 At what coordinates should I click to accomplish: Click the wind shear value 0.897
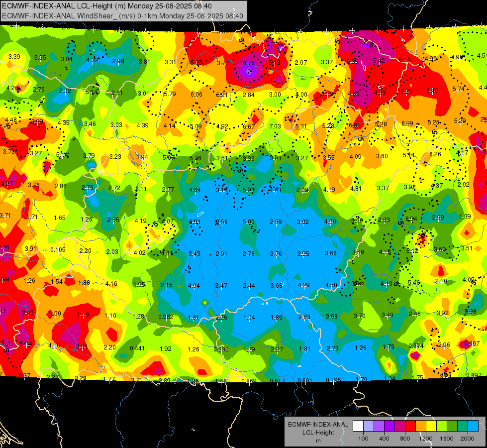(474, 375)
